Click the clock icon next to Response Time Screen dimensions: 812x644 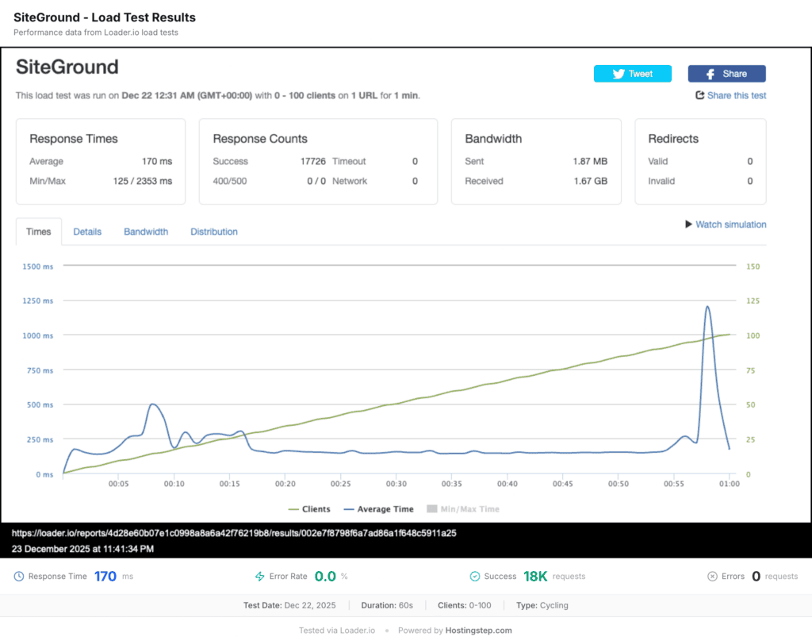click(19, 577)
